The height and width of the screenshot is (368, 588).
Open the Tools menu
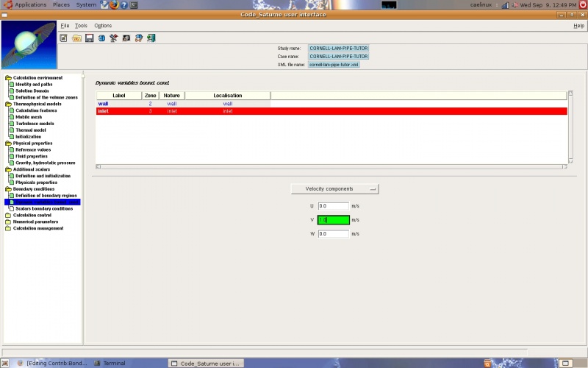pos(81,26)
